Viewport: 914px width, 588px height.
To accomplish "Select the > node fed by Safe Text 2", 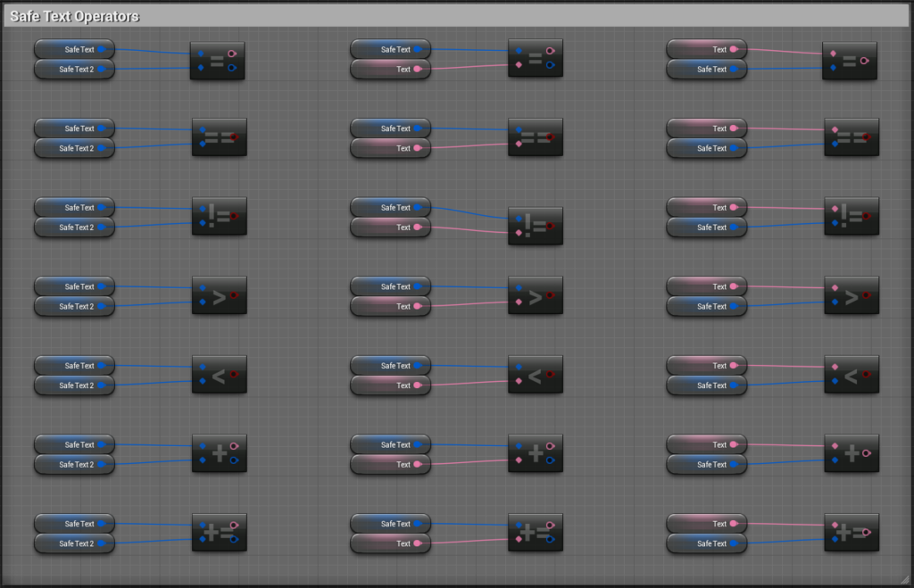I will (x=219, y=296).
